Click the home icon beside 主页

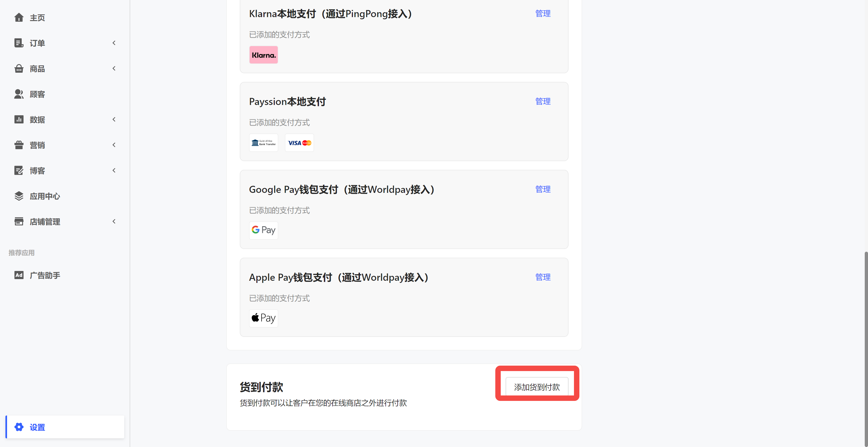(19, 18)
